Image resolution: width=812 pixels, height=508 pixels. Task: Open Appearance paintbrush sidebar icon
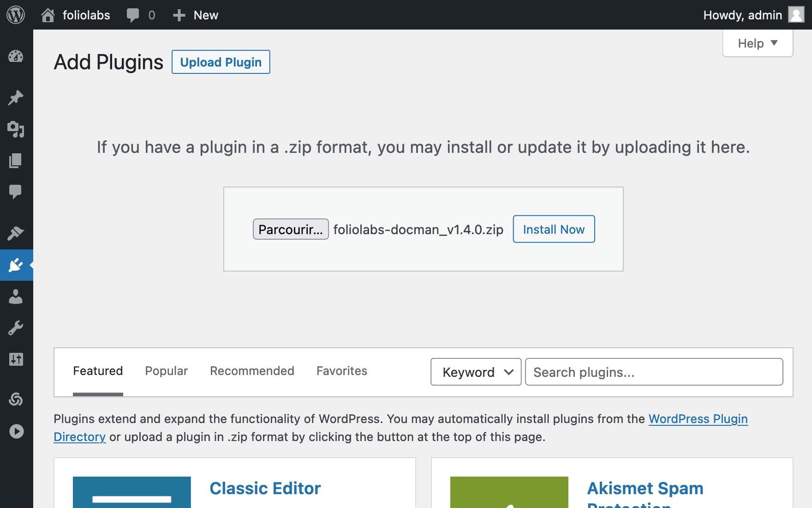(x=16, y=233)
